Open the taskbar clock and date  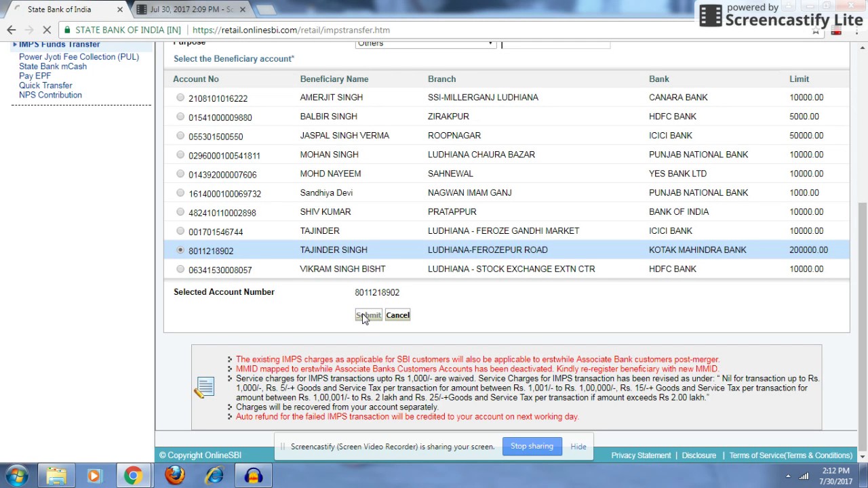click(x=835, y=476)
